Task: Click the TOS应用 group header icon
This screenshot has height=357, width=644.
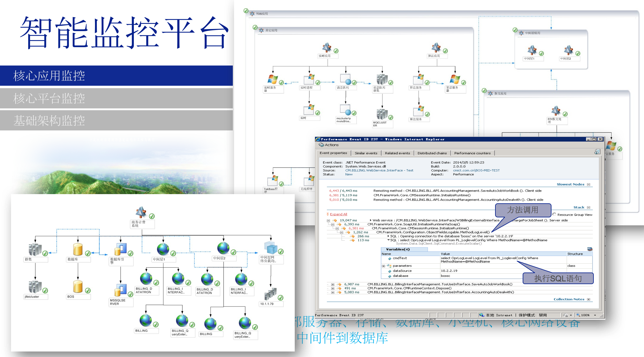Action: tap(252, 13)
